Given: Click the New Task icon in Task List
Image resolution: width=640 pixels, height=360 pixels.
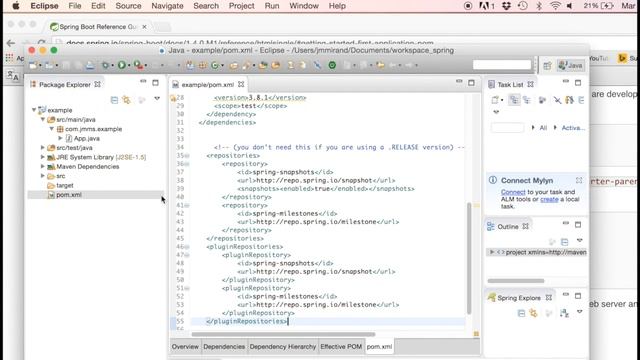Looking at the screenshot, I should [x=495, y=100].
